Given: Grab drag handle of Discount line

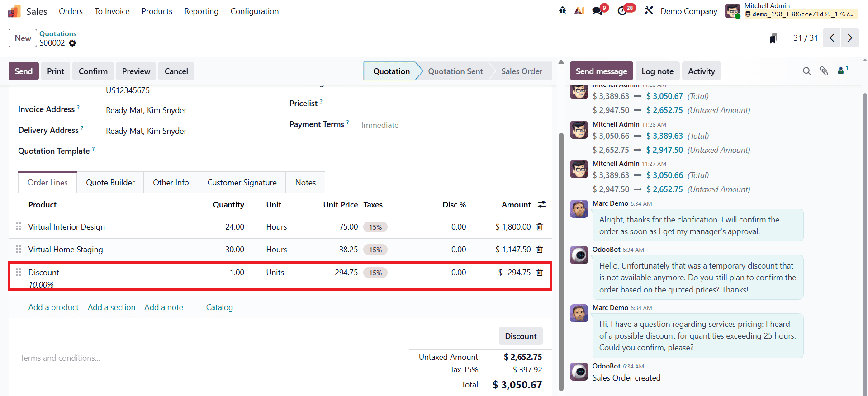Looking at the screenshot, I should coord(19,272).
